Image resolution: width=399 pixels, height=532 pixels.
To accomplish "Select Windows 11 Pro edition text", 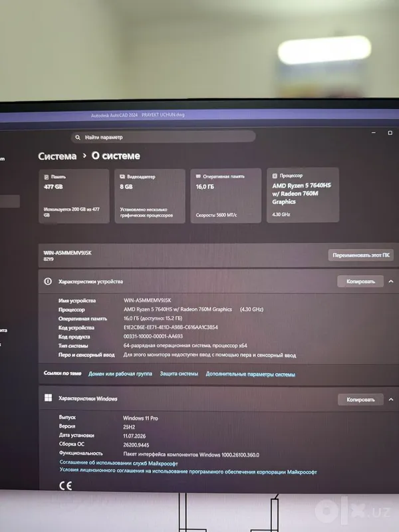I will (x=140, y=418).
